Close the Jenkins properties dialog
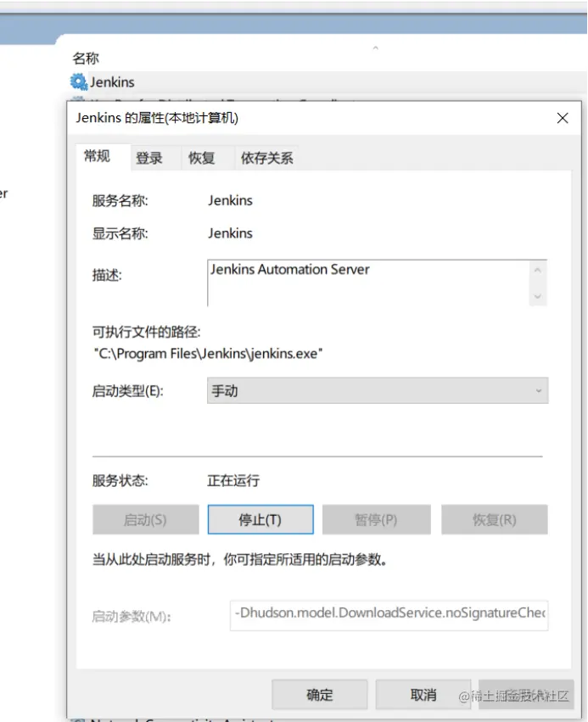 (563, 118)
